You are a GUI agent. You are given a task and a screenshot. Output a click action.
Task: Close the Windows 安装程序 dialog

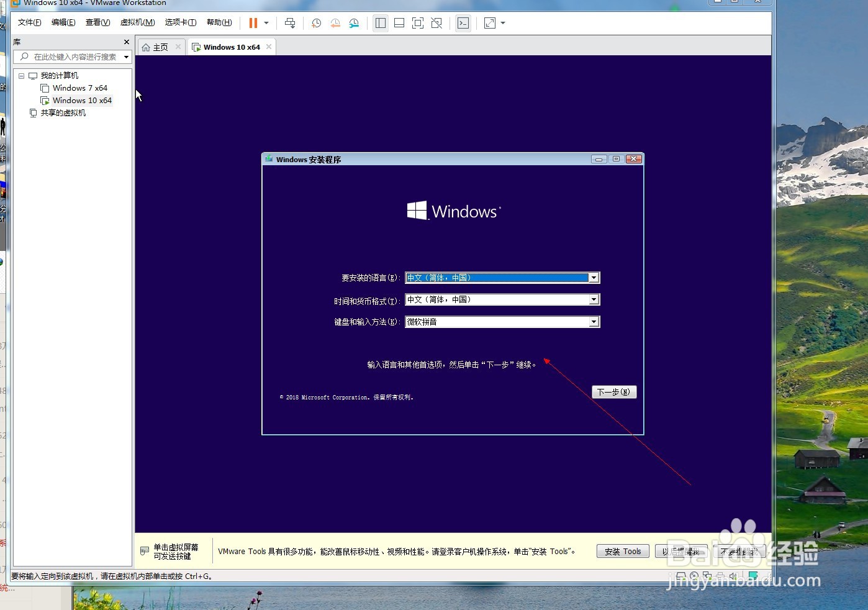[634, 159]
